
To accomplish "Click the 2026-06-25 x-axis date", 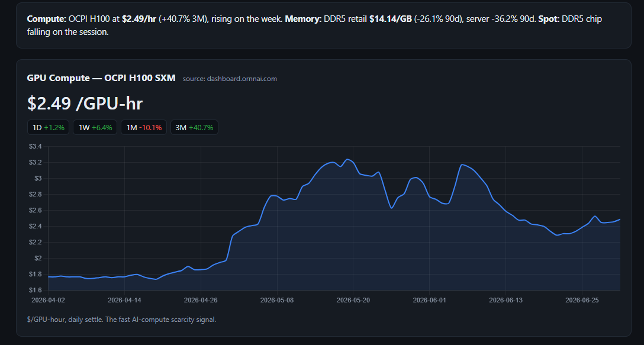I will click(582, 300).
